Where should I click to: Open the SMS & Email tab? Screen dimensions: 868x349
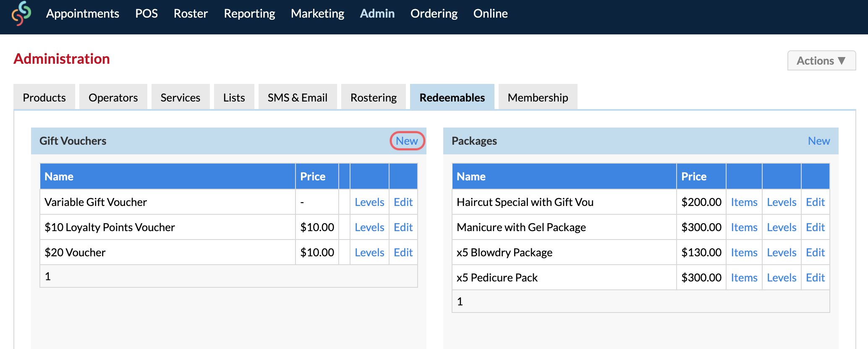click(298, 97)
